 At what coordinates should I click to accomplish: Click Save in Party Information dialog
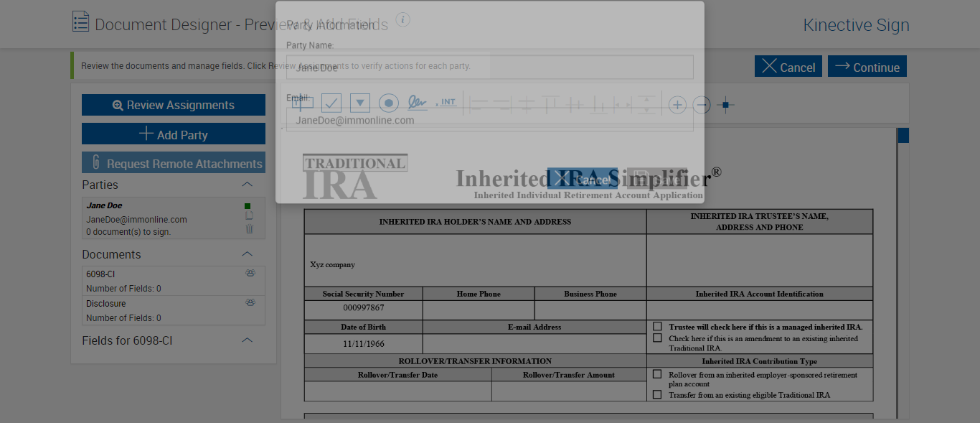[657, 179]
